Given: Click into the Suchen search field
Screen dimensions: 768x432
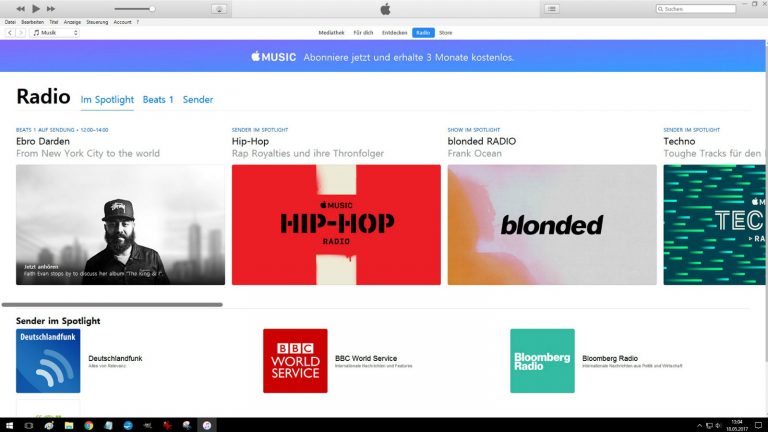Looking at the screenshot, I should [696, 9].
